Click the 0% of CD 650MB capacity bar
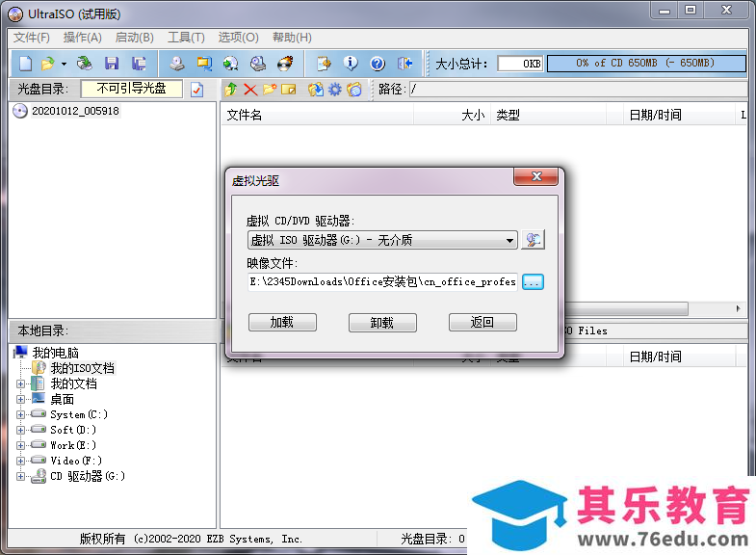 646,64
